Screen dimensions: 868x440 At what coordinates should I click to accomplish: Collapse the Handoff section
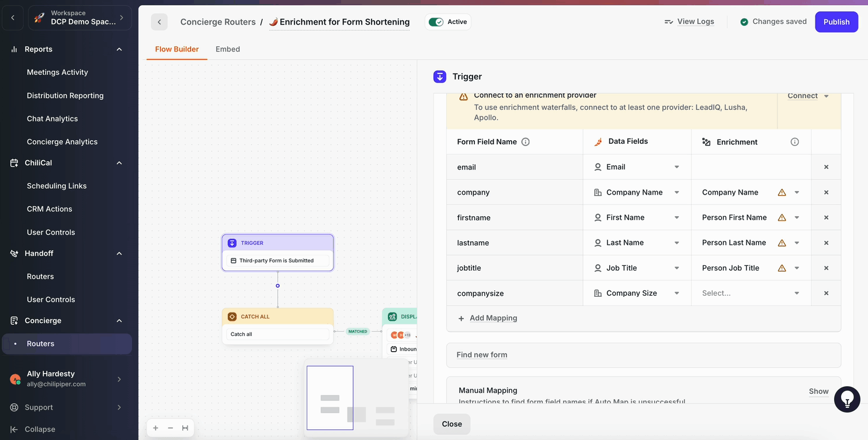pyautogui.click(x=119, y=253)
